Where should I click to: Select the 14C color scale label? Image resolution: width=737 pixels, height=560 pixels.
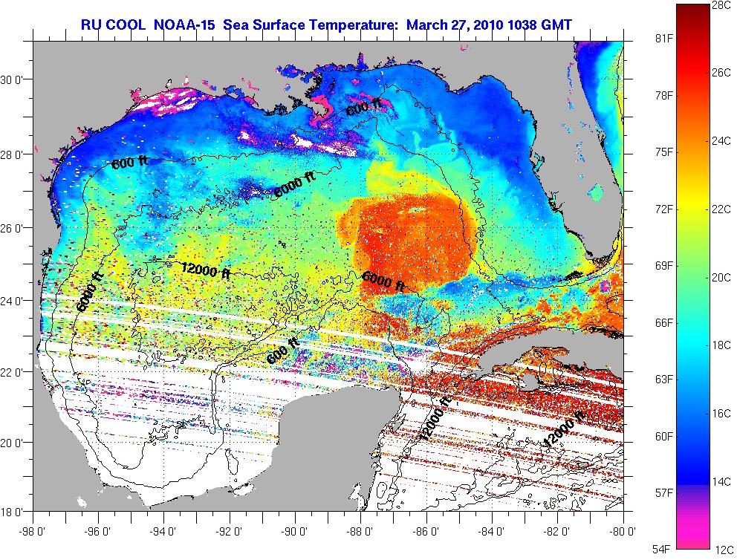click(x=721, y=481)
